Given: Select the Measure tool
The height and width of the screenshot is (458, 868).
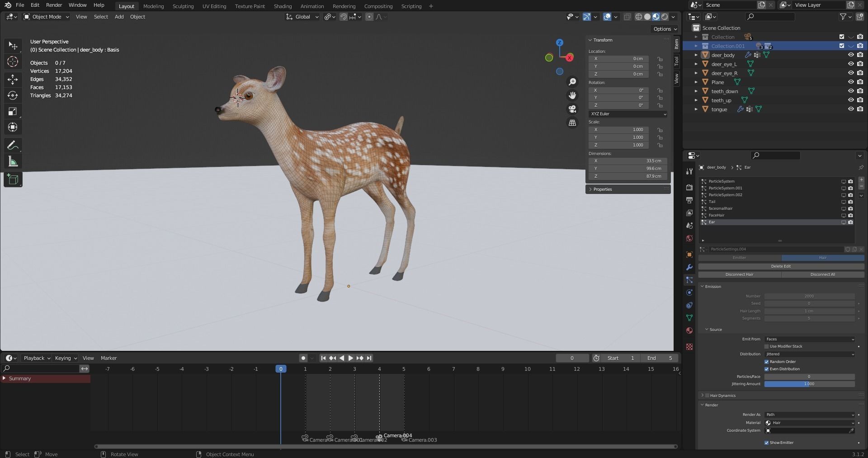Looking at the screenshot, I should point(13,161).
